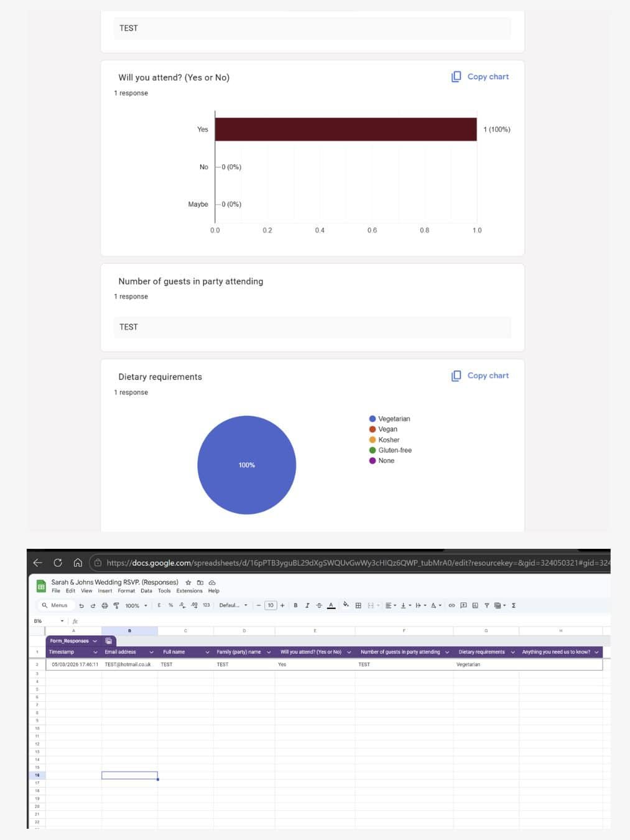
Task: Reload the page with the refresh icon
Action: 58,562
